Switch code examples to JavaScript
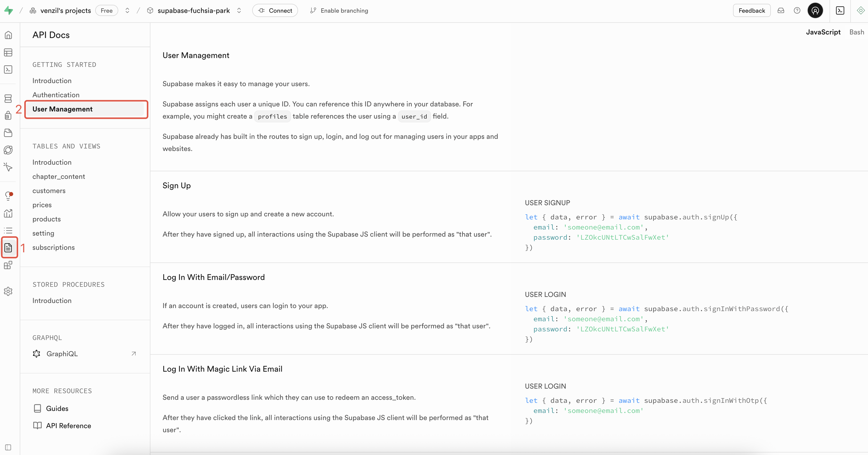 tap(823, 32)
